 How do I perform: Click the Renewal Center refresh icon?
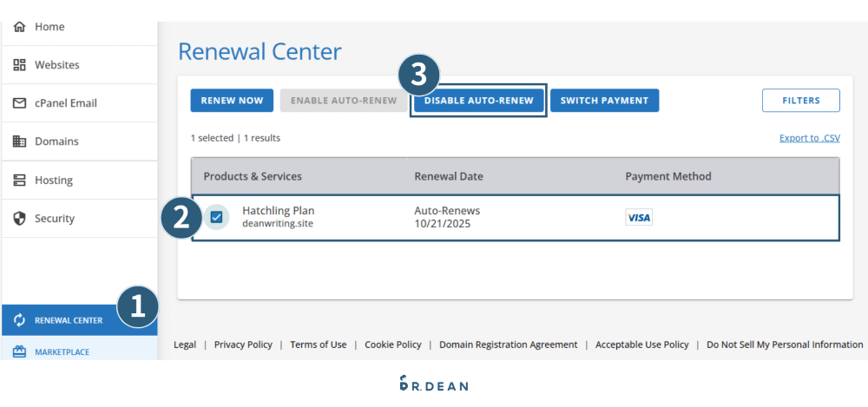pyautogui.click(x=19, y=320)
